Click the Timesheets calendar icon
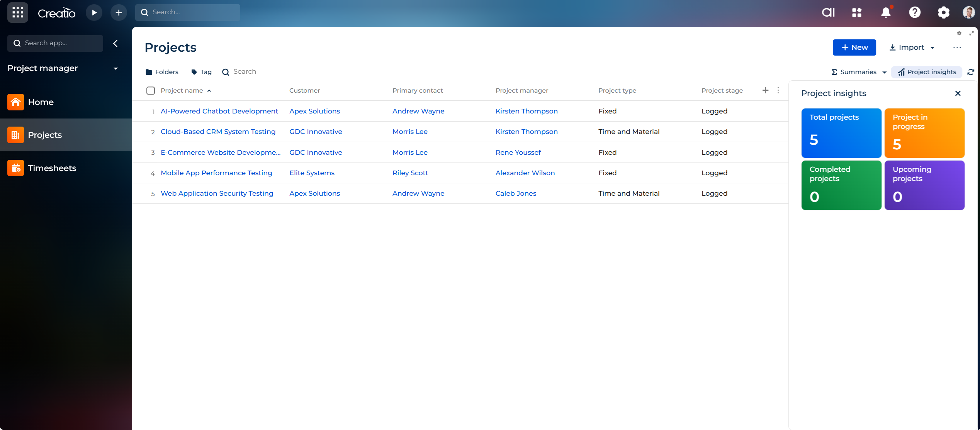The image size is (980, 430). [x=15, y=168]
